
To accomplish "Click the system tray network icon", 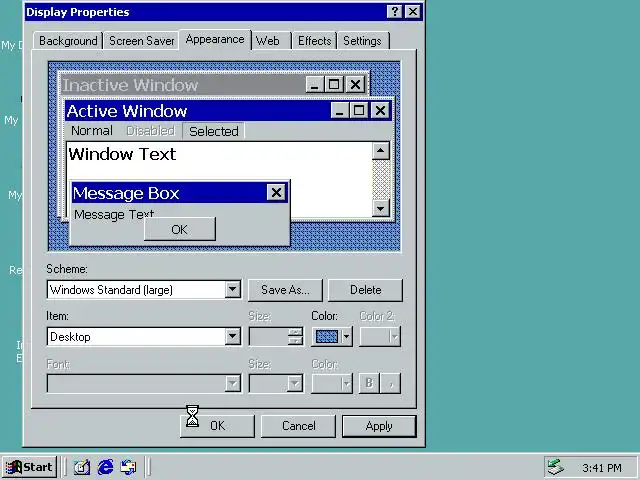I will coord(555,467).
